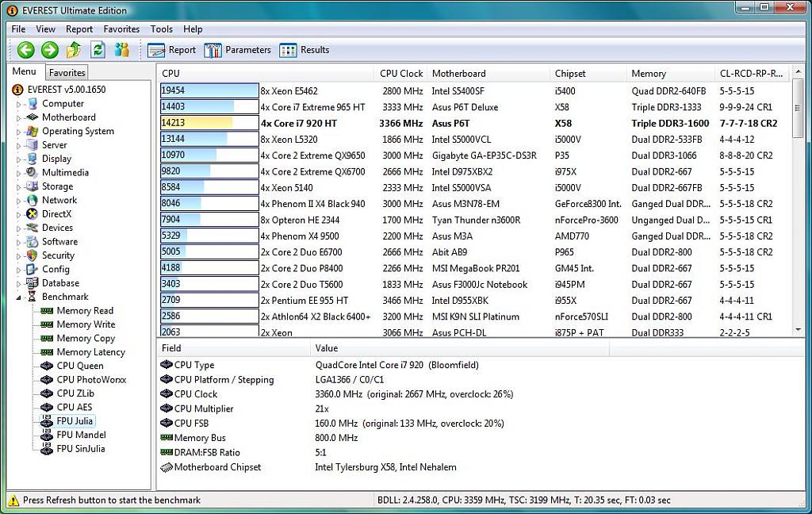Select the Memory Latency benchmark
Screen dimensions: 812x514
coord(91,352)
